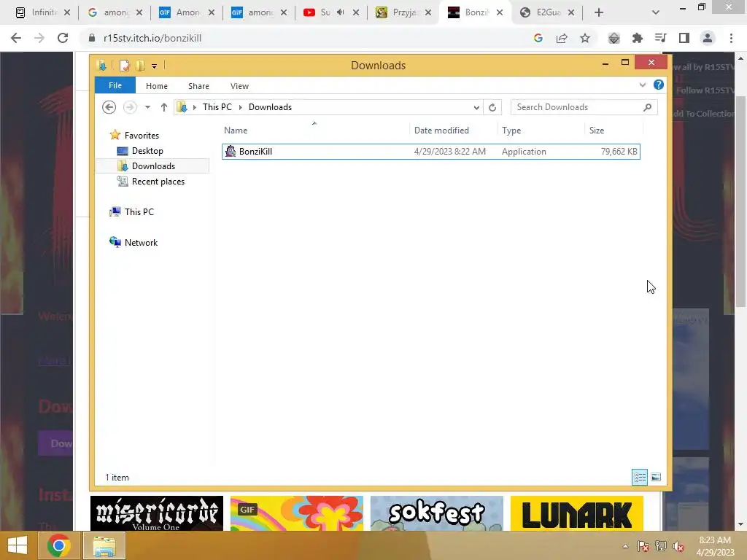
Task: Open the View ribbon tab
Action: (x=239, y=86)
